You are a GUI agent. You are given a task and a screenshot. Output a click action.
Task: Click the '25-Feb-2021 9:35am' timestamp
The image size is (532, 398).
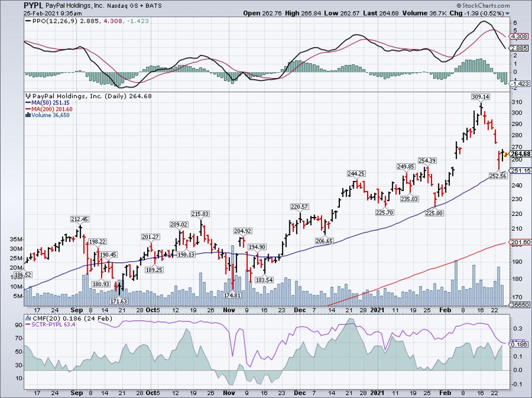53,13
